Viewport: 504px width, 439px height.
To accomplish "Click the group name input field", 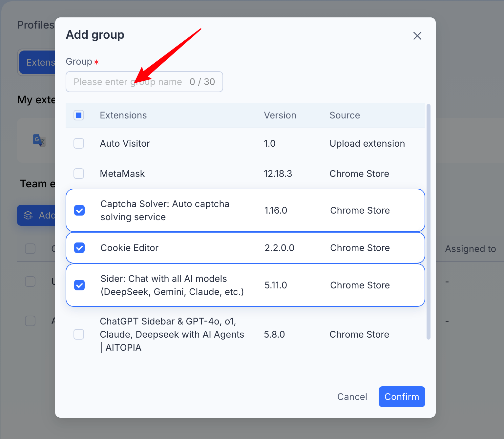I will (144, 82).
